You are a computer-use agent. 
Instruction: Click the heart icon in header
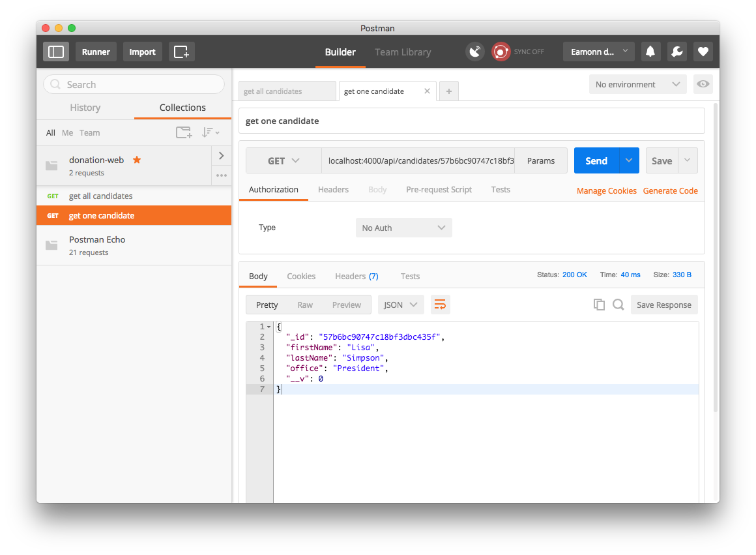click(703, 52)
